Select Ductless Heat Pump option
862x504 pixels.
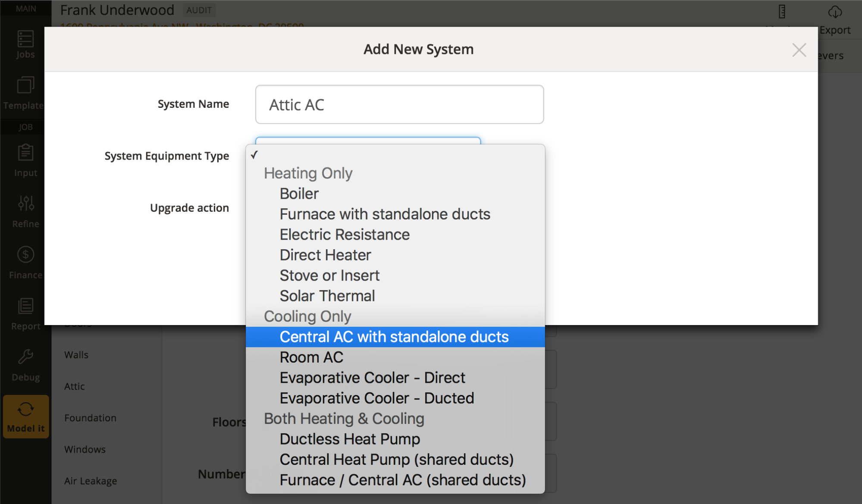[x=395, y=439]
